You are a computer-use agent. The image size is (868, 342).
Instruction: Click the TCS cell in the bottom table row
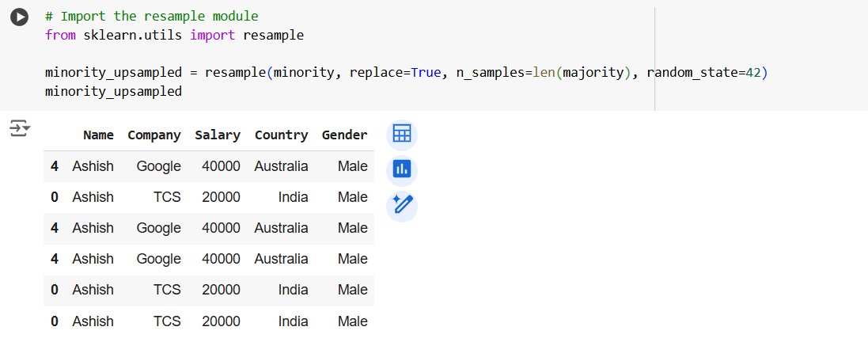167,321
